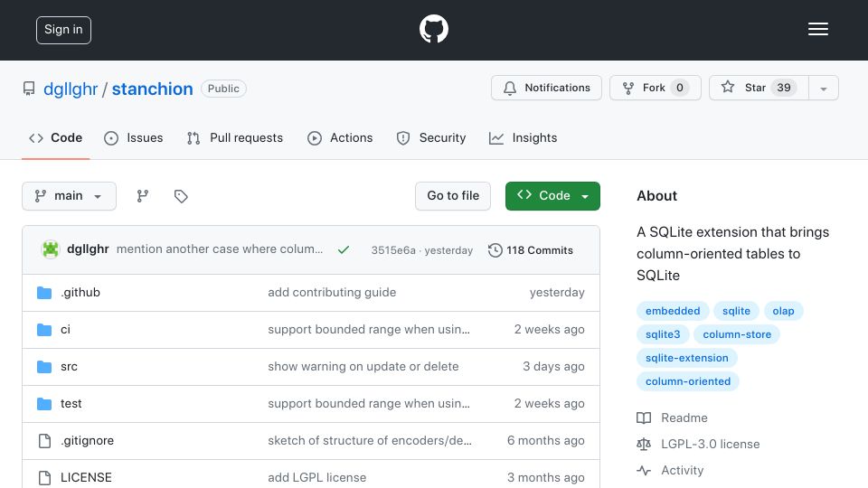868x488 pixels.
Task: Click the Go to file button
Action: point(453,196)
